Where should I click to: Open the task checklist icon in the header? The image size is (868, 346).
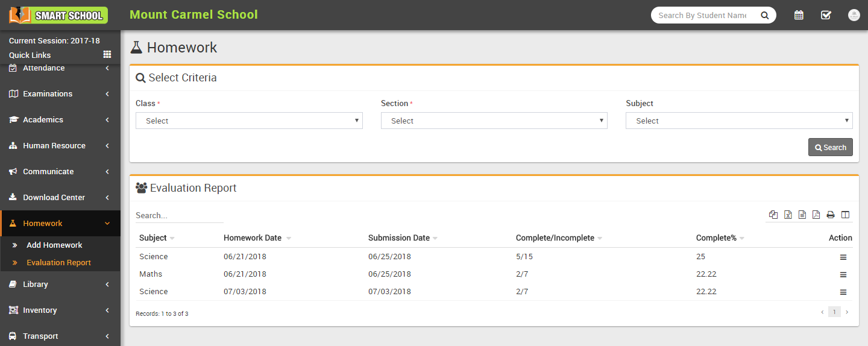[x=826, y=15]
